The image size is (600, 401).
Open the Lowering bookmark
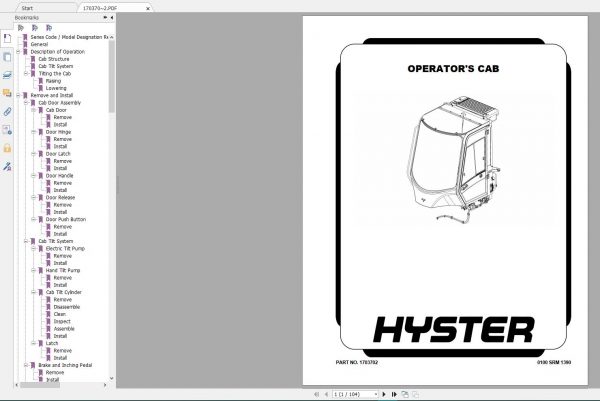(56, 88)
